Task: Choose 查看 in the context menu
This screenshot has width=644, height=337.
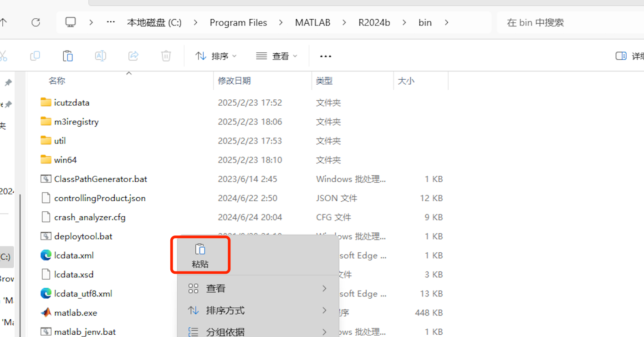Action: [258, 288]
